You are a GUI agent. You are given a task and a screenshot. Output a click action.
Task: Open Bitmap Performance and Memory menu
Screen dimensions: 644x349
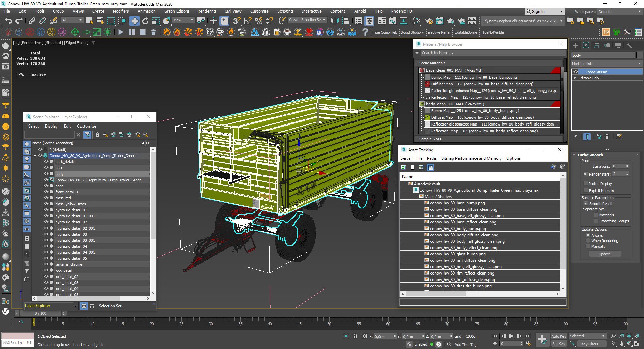pos(471,158)
